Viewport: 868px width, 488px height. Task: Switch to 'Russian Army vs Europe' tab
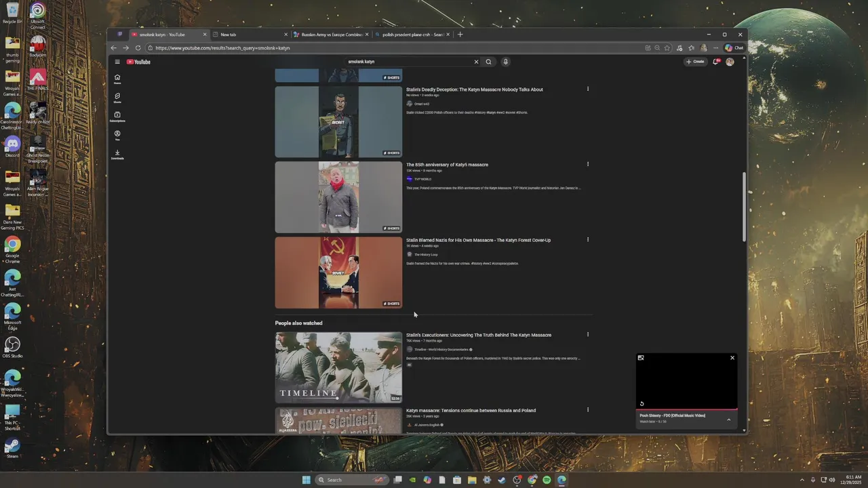tap(331, 35)
